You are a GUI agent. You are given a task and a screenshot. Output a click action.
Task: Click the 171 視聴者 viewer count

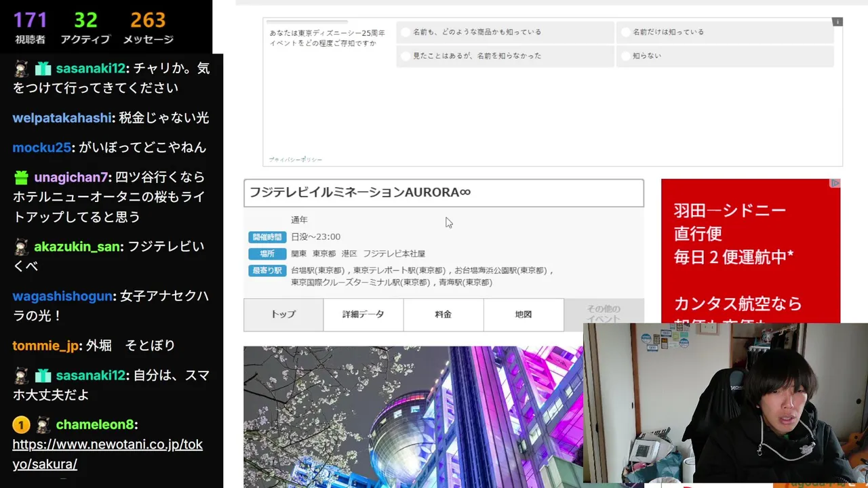tap(31, 28)
